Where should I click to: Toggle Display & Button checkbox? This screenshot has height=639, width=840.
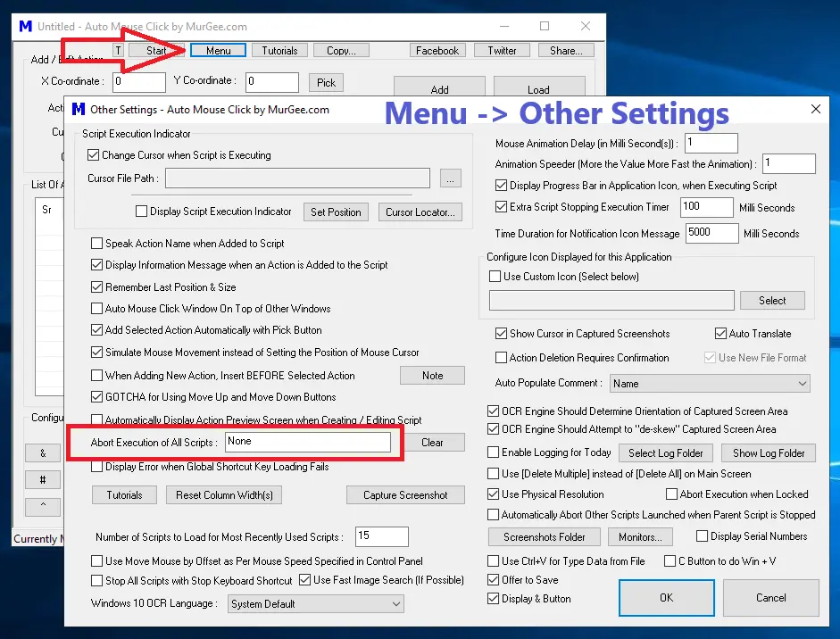coord(494,599)
